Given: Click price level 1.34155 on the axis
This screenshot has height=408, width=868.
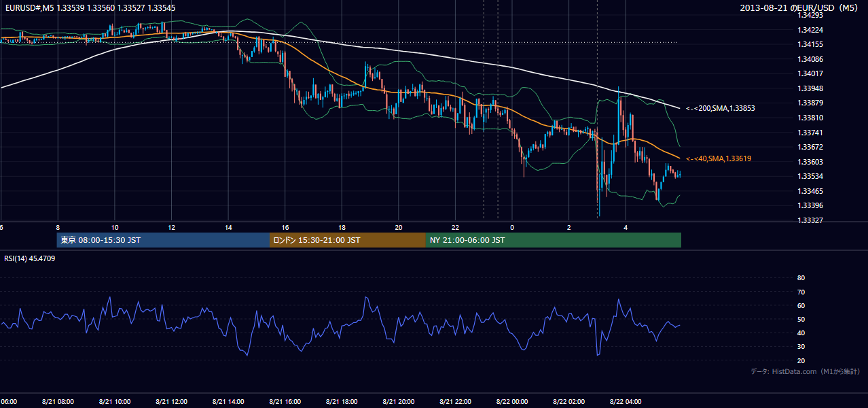Looking at the screenshot, I should [811, 44].
